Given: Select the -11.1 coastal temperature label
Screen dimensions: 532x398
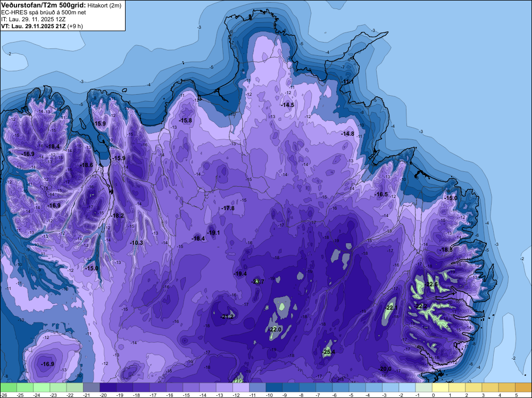Looking at the screenshot, I should click(x=347, y=82).
